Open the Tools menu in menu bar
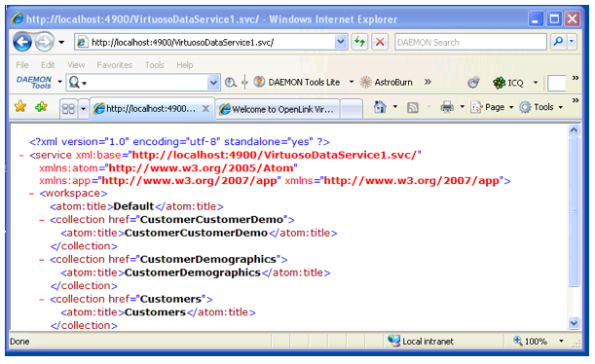 [155, 65]
